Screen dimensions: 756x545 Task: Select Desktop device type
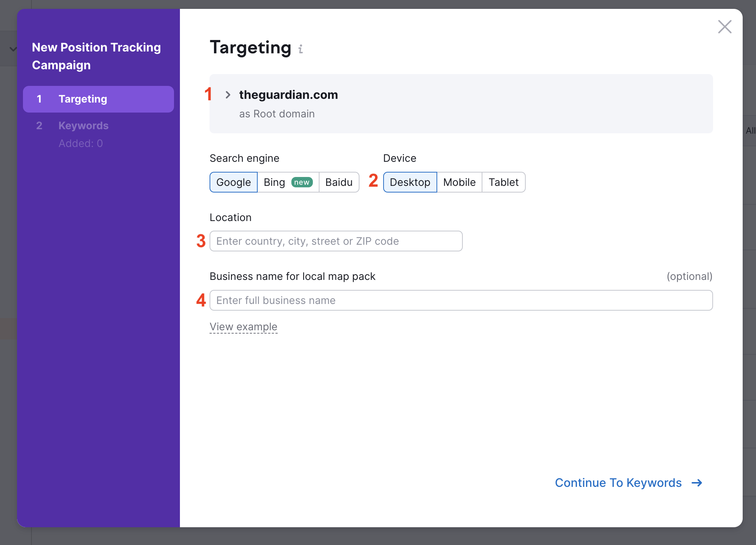tap(410, 182)
